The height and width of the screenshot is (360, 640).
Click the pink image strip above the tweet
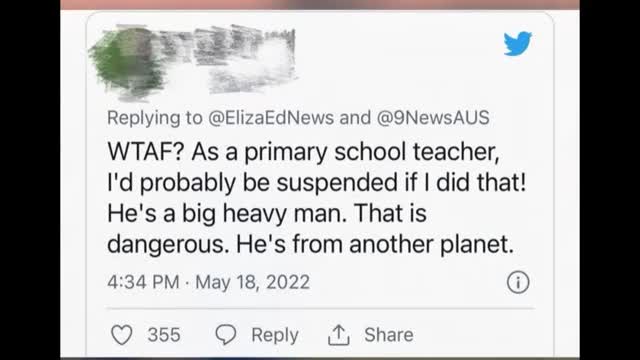(x=320, y=4)
